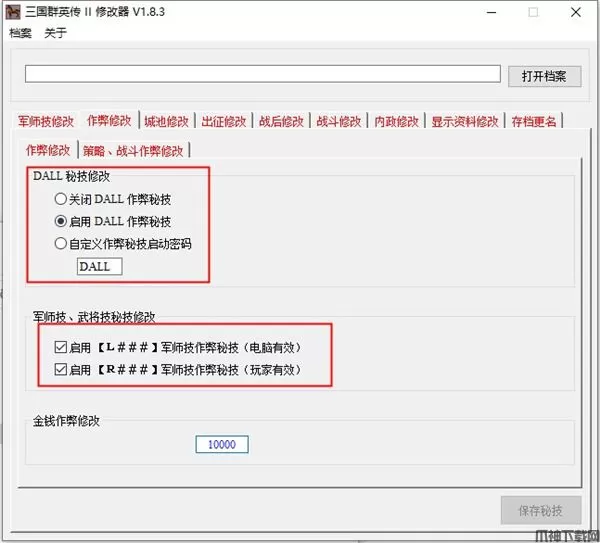Select the 存档更名 tab
The width and height of the screenshot is (600, 543).
click(x=535, y=121)
